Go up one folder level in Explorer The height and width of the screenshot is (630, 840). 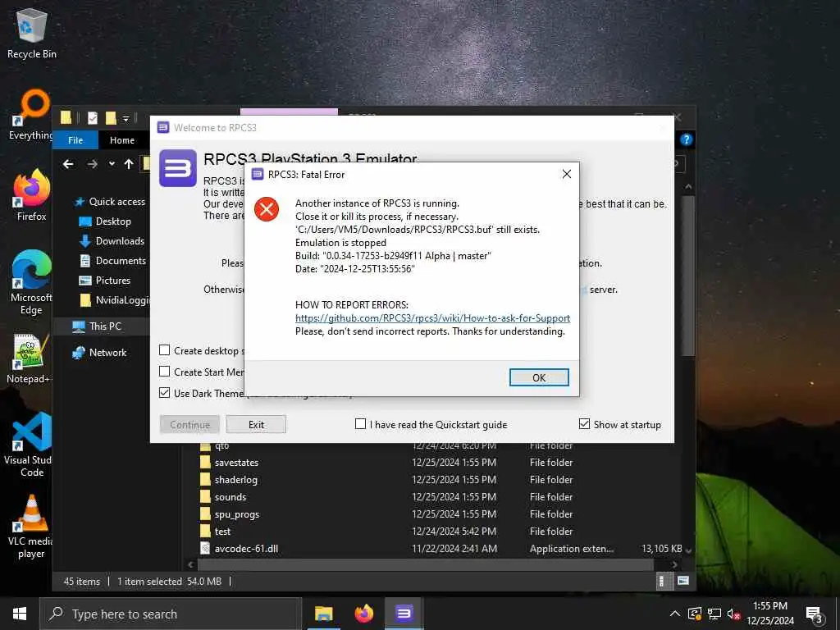click(x=129, y=164)
